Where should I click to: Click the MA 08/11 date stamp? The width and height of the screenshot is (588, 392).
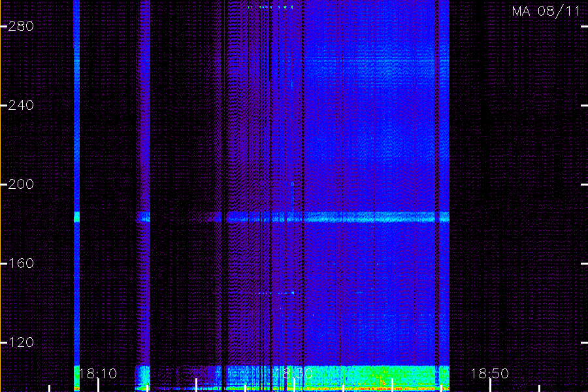pyautogui.click(x=546, y=11)
